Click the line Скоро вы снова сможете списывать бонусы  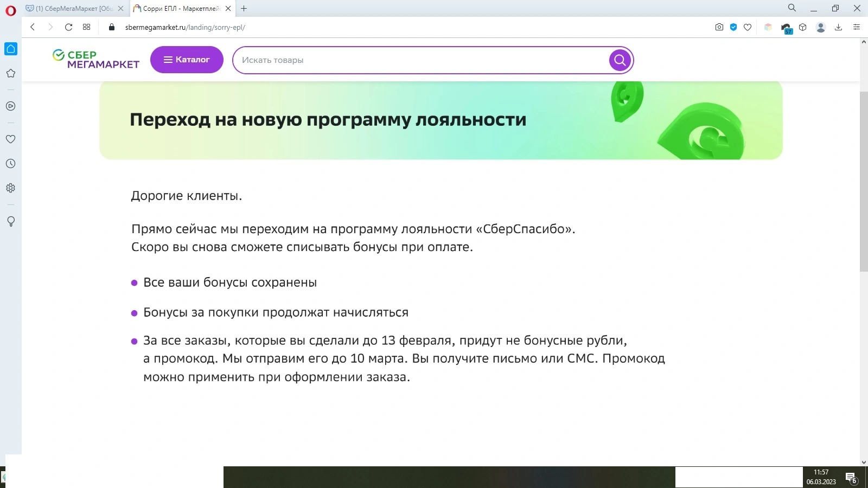click(x=302, y=247)
